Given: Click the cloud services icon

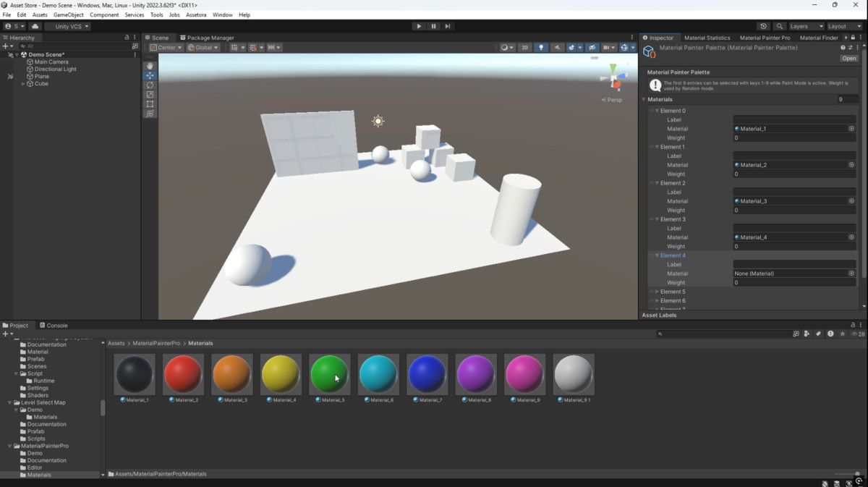Looking at the screenshot, I should 35,26.
